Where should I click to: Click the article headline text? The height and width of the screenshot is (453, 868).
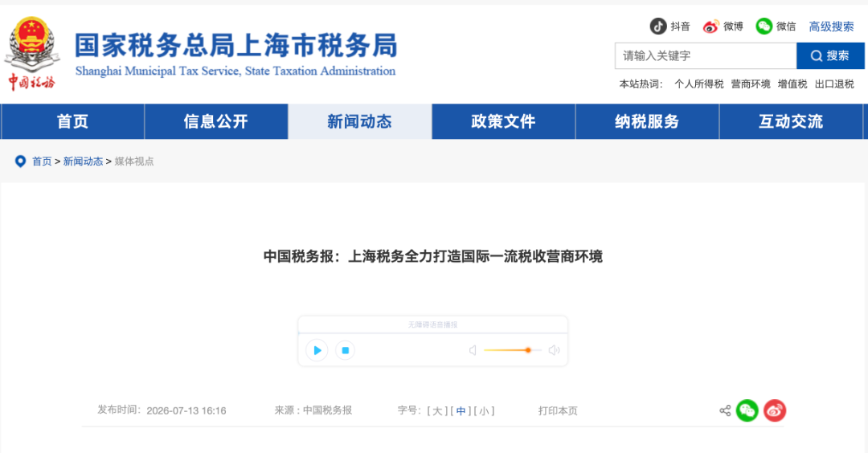tap(433, 257)
